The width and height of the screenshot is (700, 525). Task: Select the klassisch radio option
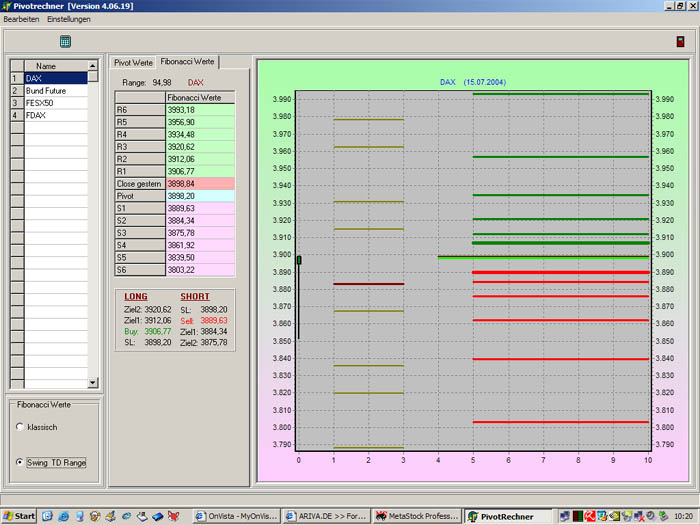point(21,427)
